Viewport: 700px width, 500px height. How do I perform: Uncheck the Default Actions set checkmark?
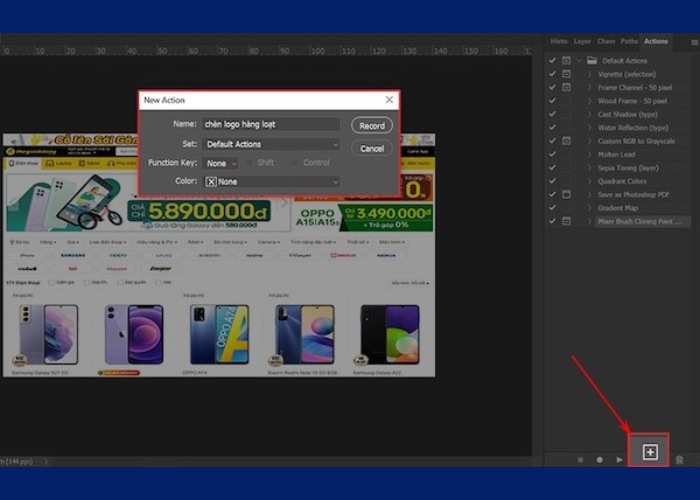[x=553, y=61]
